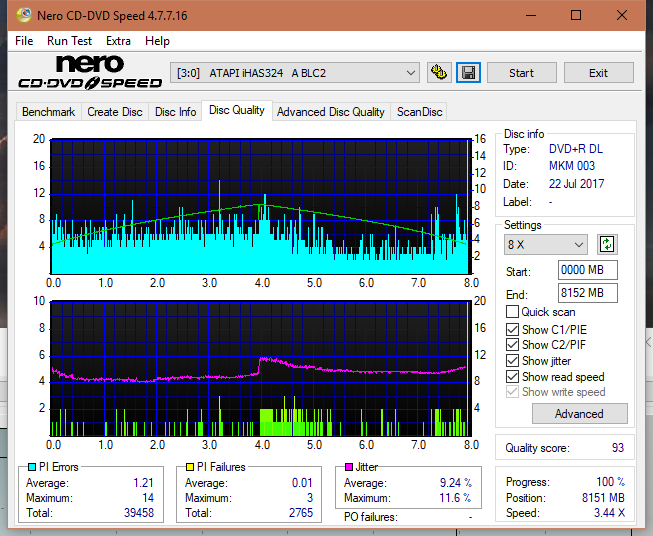653x536 pixels.
Task: Switch to the ScanDisc tab
Action: pyautogui.click(x=419, y=112)
